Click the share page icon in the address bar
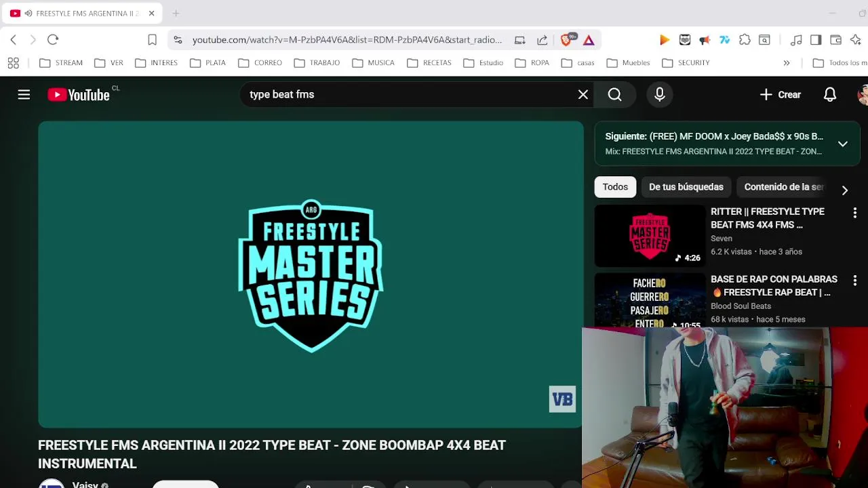Image resolution: width=868 pixels, height=488 pixels. coord(542,40)
